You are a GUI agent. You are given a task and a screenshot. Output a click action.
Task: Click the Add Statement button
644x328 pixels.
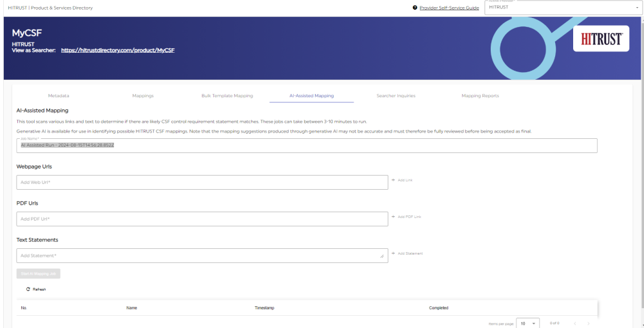pos(407,253)
